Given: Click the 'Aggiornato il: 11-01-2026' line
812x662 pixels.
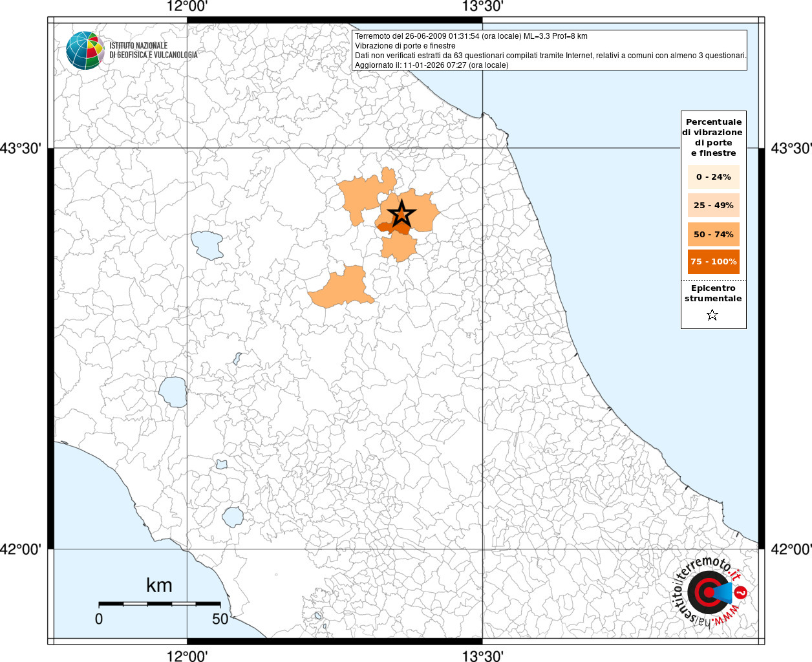Looking at the screenshot, I should click(432, 65).
